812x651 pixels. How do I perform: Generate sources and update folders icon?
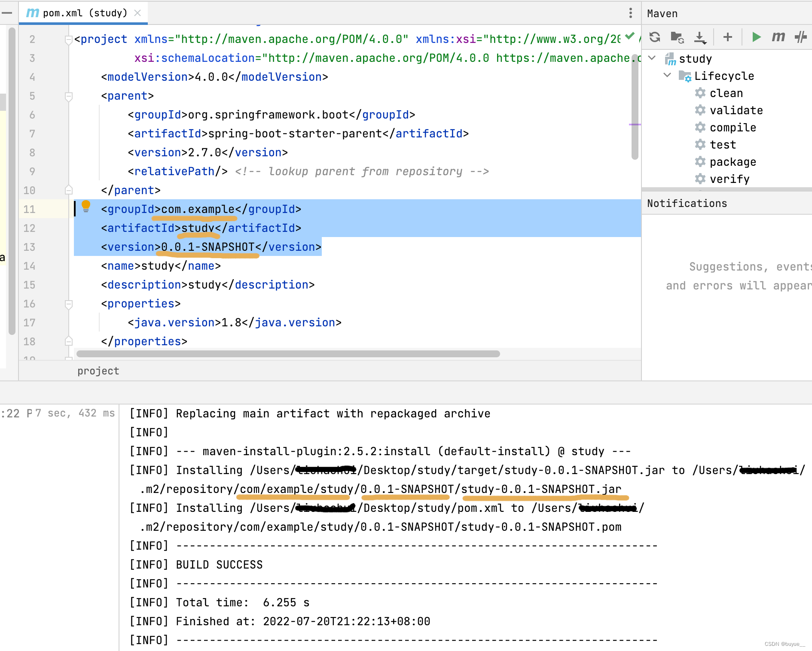tap(678, 37)
